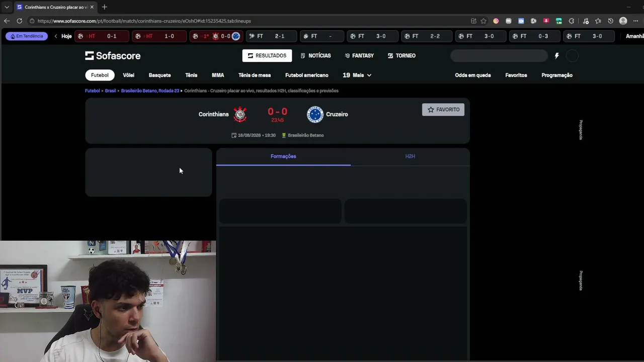
Task: Select Tênis in the sports menu
Action: [x=191, y=75]
